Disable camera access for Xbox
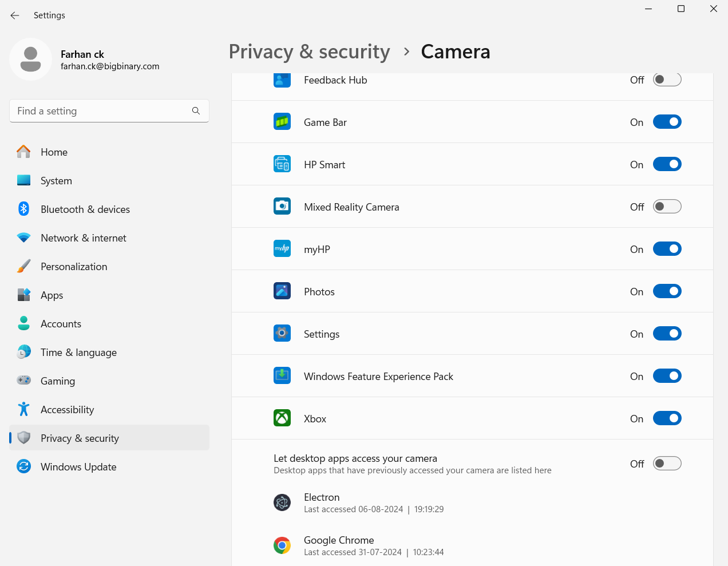Image resolution: width=728 pixels, height=566 pixels. tap(667, 418)
